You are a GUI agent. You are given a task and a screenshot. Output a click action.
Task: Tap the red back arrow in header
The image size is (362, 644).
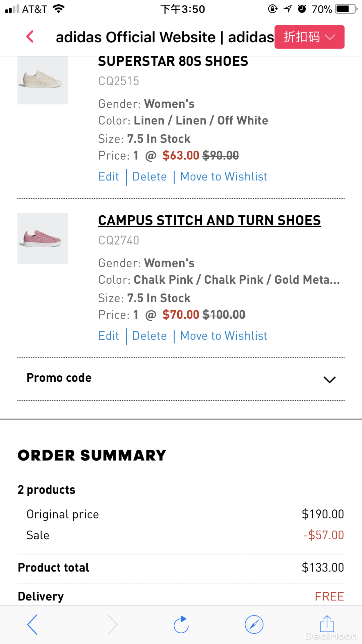coord(30,37)
